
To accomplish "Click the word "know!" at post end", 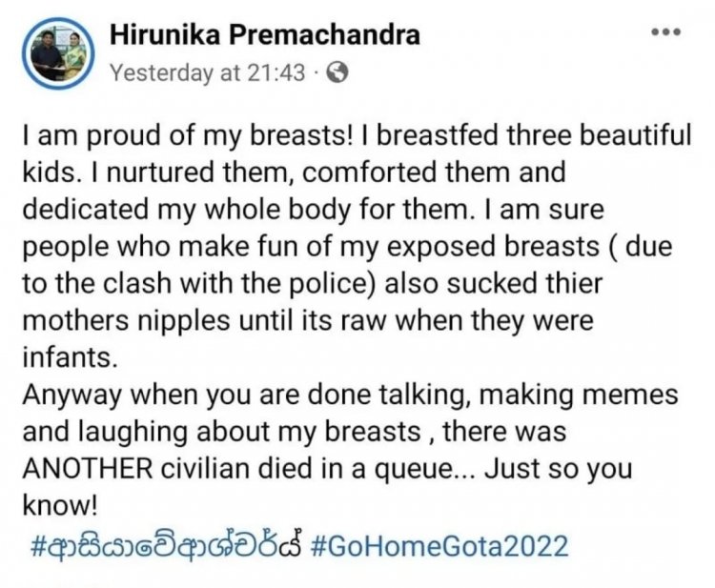I will point(60,505).
